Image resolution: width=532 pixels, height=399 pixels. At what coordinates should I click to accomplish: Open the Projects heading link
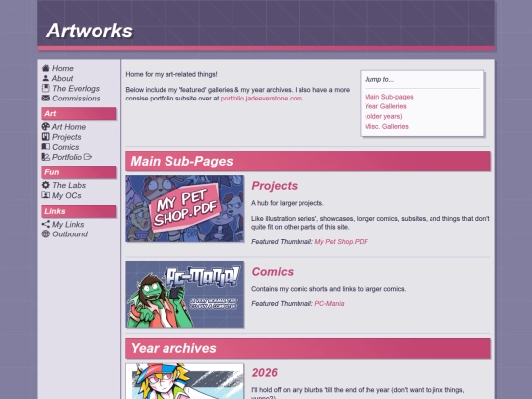pyautogui.click(x=274, y=185)
